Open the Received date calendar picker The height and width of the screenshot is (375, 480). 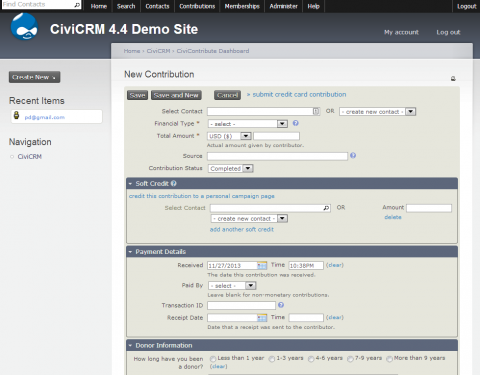point(262,265)
